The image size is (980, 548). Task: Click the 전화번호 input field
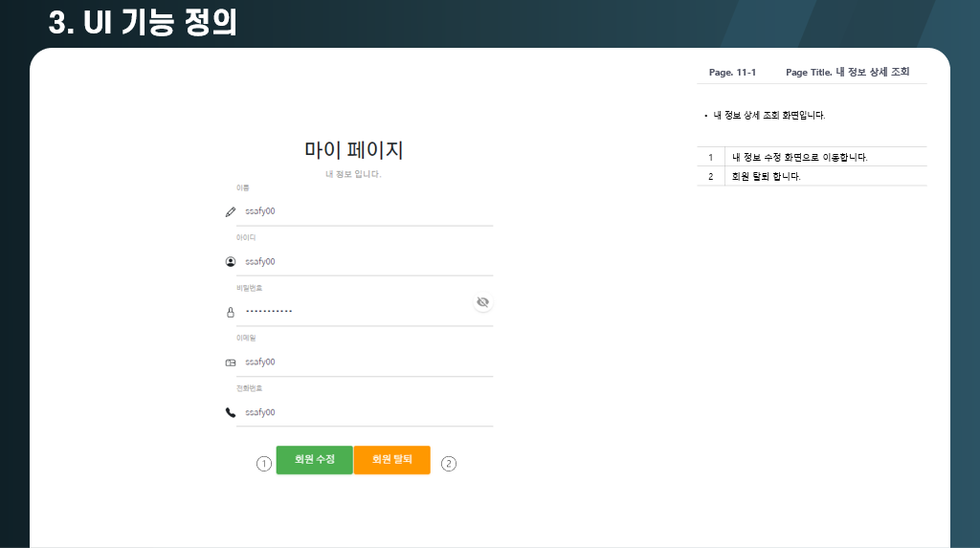[x=365, y=412]
